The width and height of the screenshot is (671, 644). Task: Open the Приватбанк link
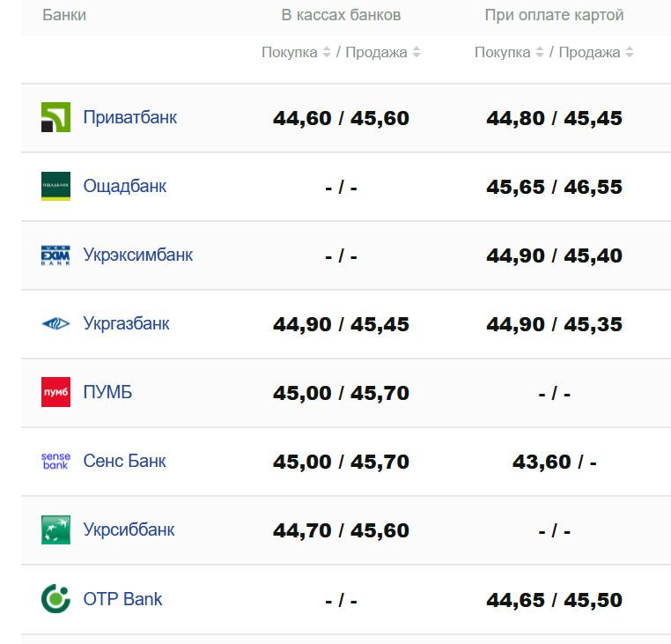tap(129, 117)
